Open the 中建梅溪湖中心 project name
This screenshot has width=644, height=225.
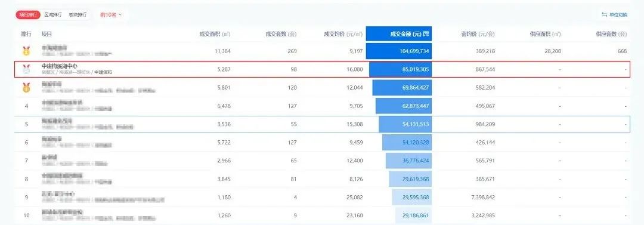coord(60,66)
